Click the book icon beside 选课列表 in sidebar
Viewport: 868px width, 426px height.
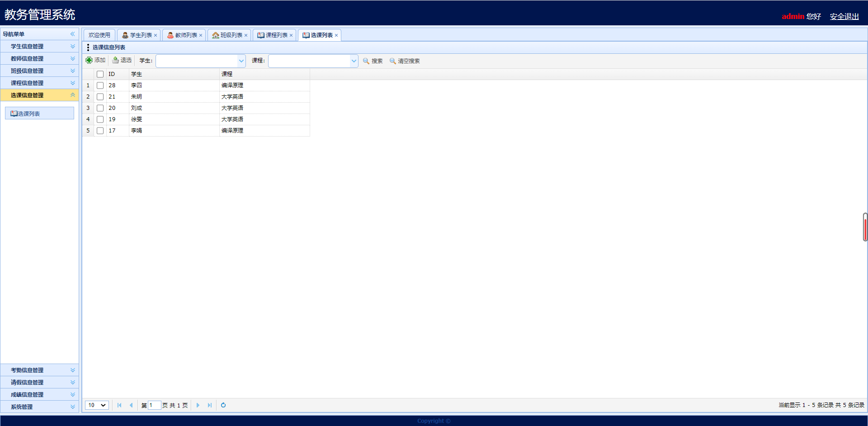(x=14, y=114)
